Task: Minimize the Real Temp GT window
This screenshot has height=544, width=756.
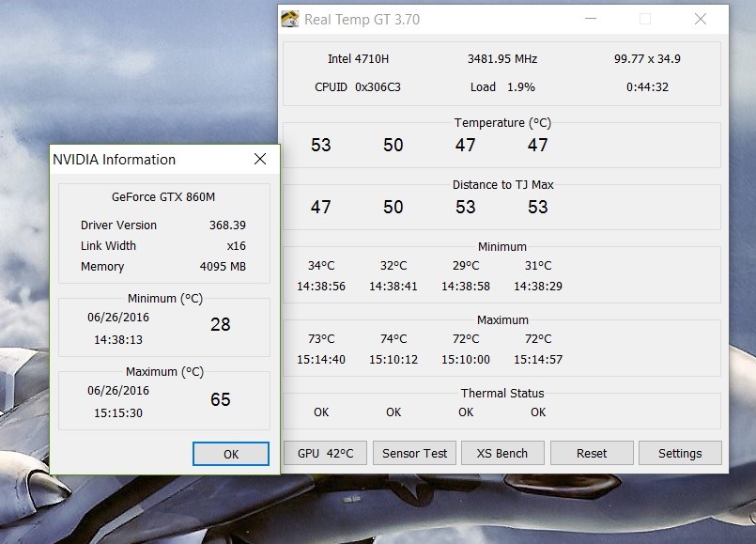Action: (591, 20)
